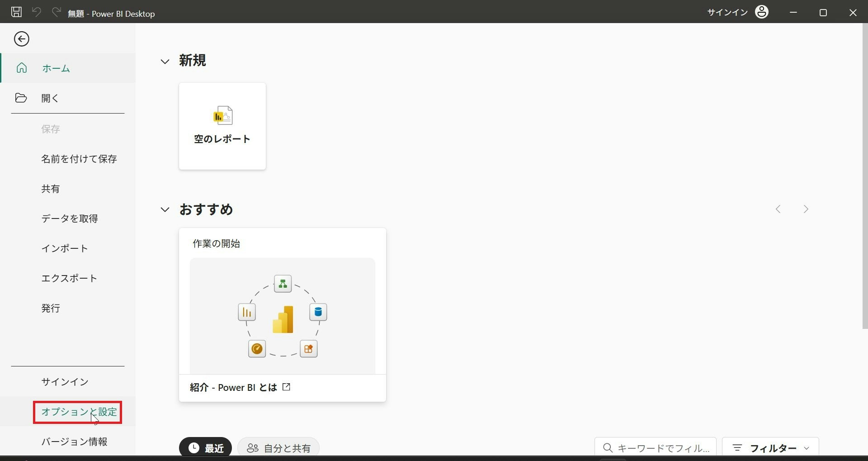Collapse the おすすめ section

165,209
